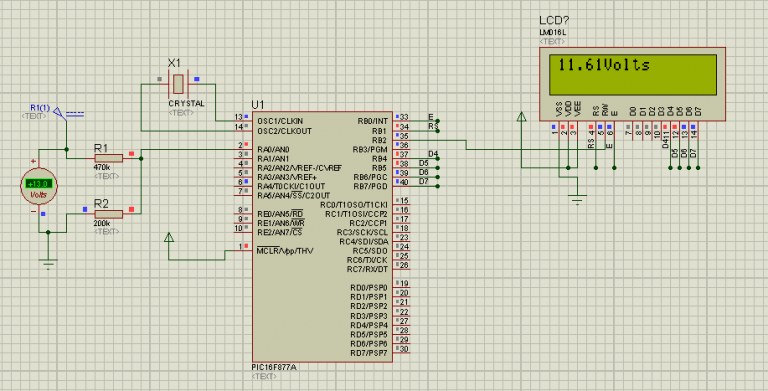The height and width of the screenshot is (391, 768).
Task: Click the RB3/PGM pin label
Action: pyautogui.click(x=370, y=149)
